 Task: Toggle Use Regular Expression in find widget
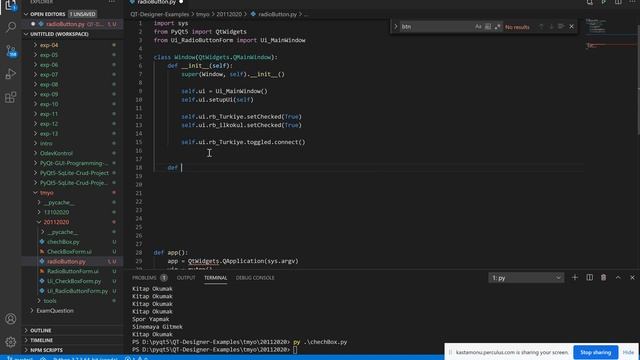pyautogui.click(x=498, y=27)
